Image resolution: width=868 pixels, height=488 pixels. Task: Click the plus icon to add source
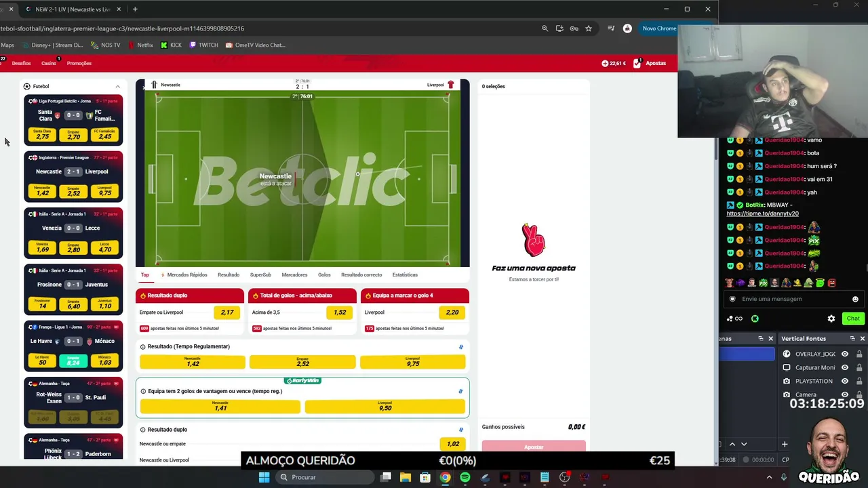(x=785, y=444)
